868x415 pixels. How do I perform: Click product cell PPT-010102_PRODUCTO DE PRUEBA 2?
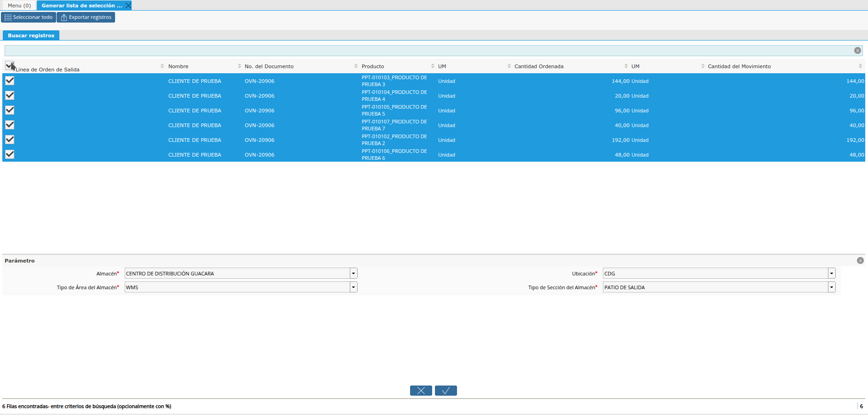(394, 140)
